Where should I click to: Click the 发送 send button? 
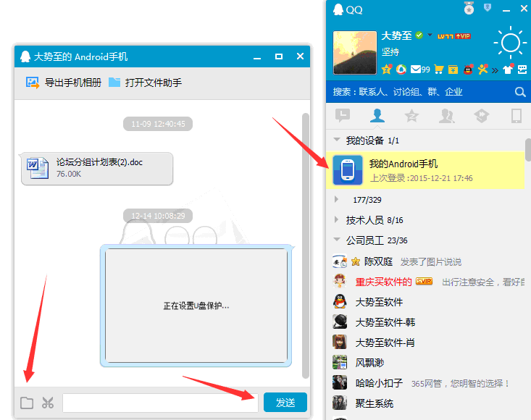pos(285,403)
